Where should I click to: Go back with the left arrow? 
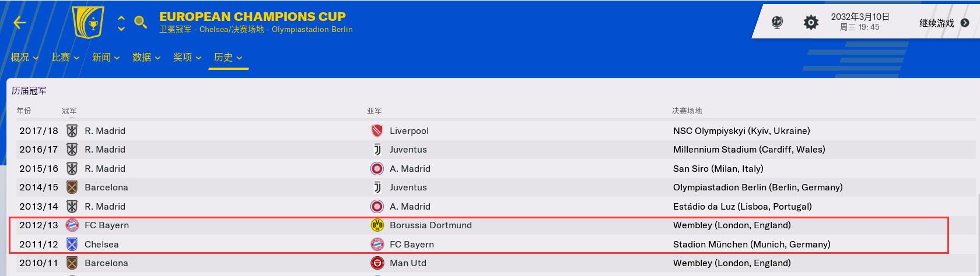pos(20,23)
